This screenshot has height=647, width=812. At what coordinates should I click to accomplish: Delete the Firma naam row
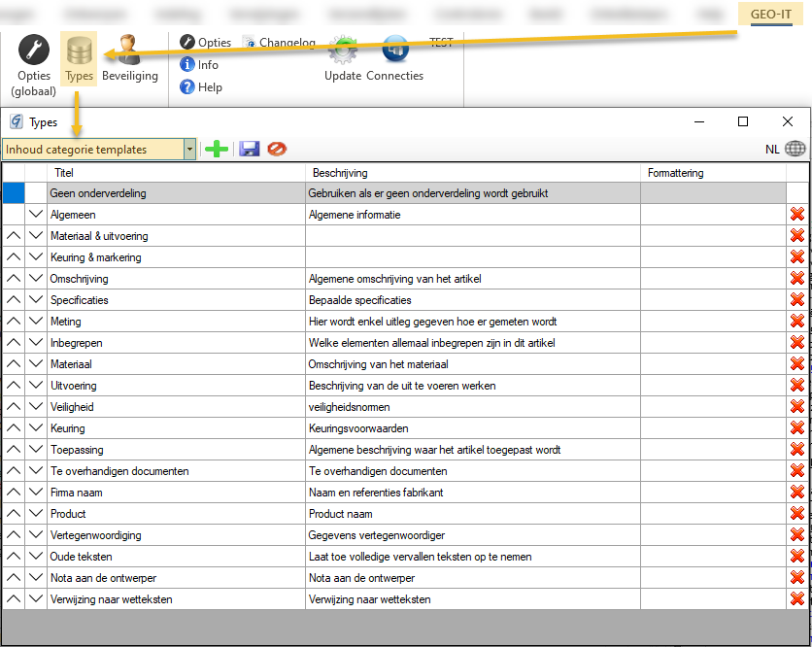pos(797,493)
